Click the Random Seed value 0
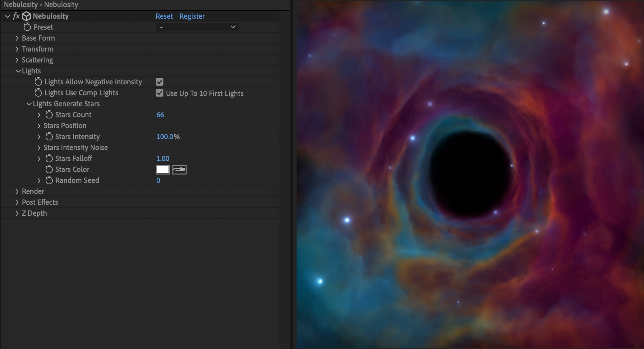The width and height of the screenshot is (644, 349). 158,180
